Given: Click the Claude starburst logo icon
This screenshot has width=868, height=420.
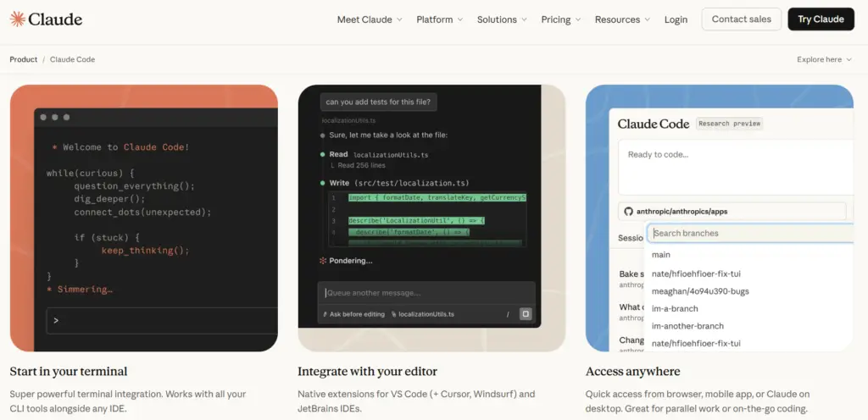Looking at the screenshot, I should pyautogui.click(x=18, y=19).
